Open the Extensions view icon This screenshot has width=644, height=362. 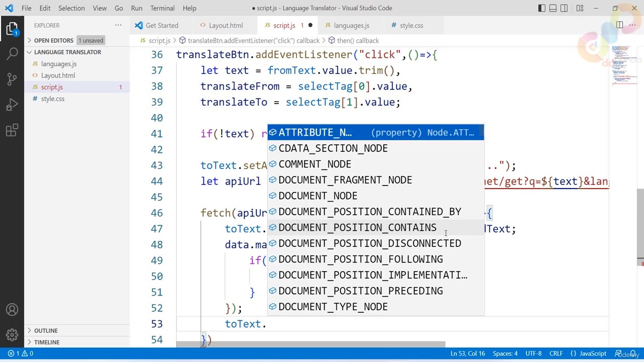[12, 131]
